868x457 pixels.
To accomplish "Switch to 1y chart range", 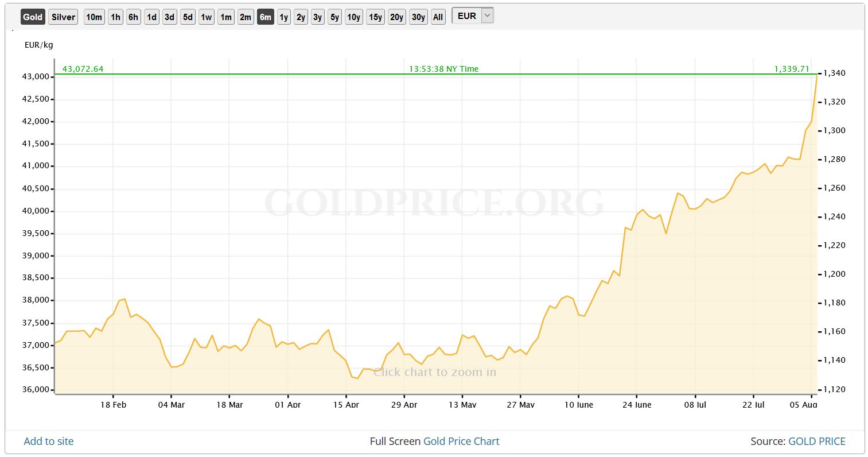I will 283,17.
